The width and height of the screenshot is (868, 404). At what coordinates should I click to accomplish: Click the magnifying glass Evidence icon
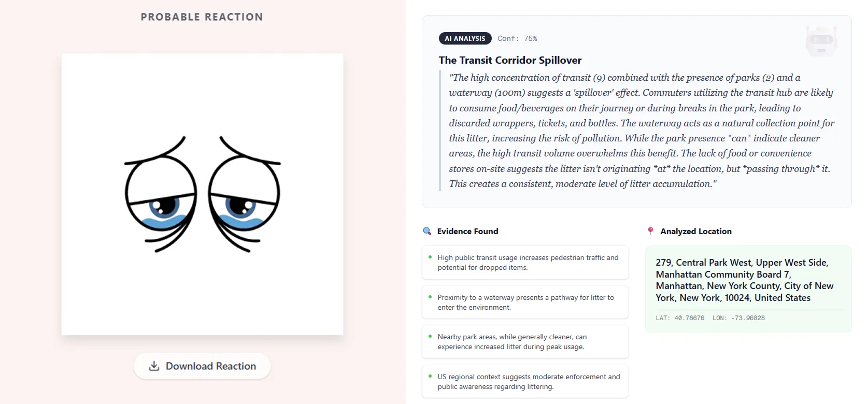coord(427,231)
